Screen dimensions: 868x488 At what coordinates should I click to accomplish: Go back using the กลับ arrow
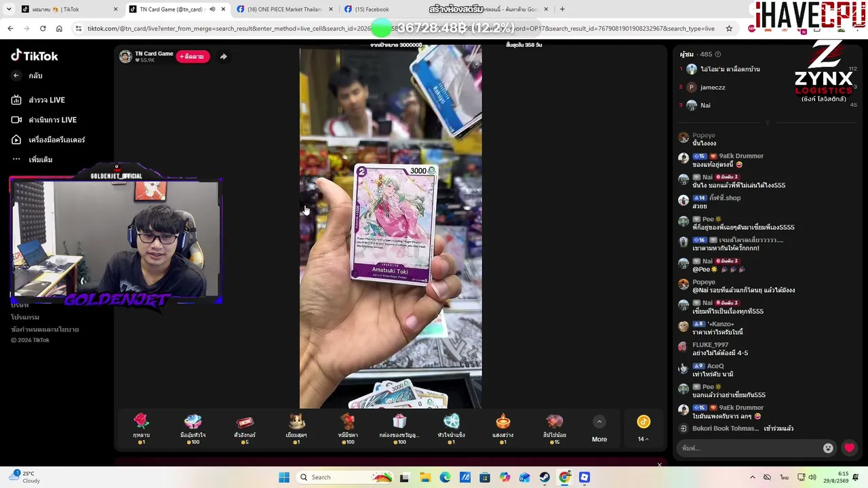tap(16, 76)
